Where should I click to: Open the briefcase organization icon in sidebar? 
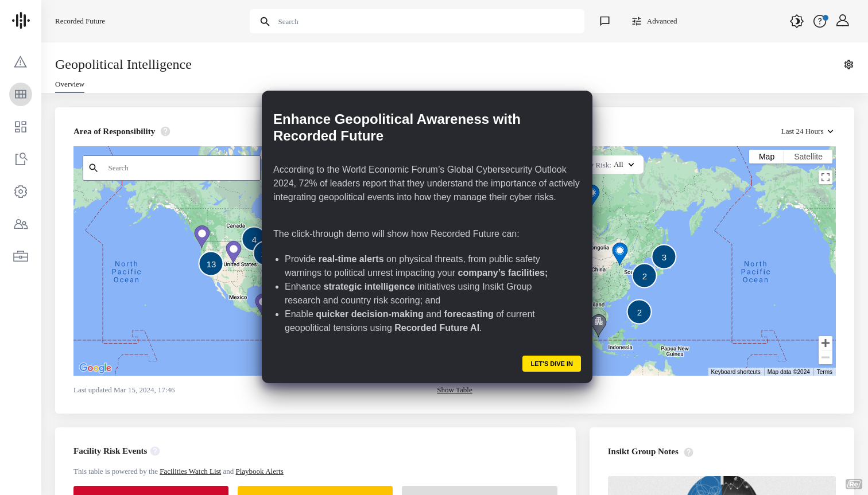click(x=20, y=256)
